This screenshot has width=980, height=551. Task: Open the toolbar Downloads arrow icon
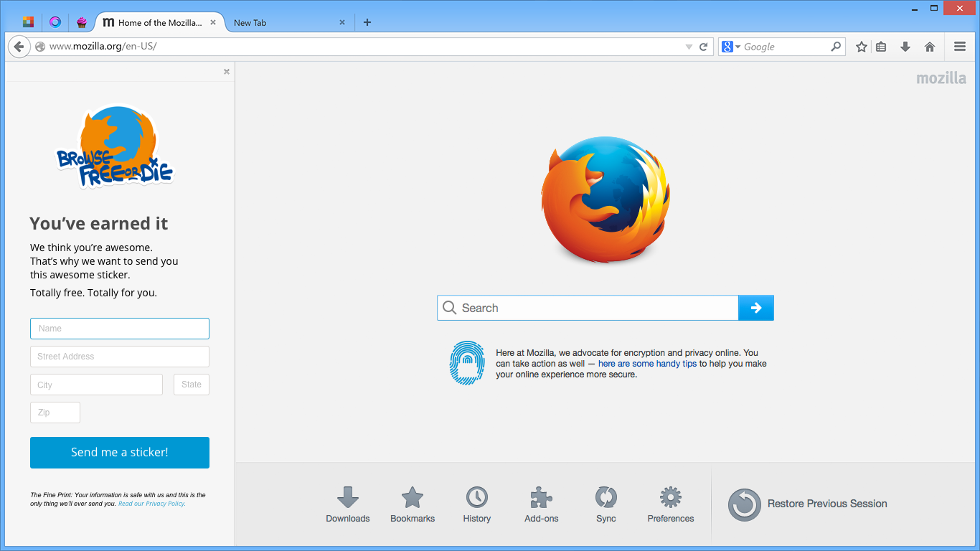tap(905, 47)
